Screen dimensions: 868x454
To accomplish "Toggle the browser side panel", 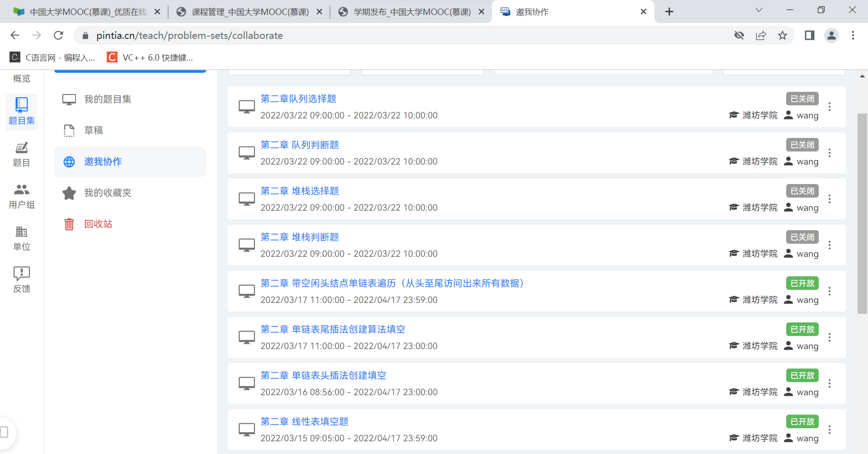I will click(809, 35).
